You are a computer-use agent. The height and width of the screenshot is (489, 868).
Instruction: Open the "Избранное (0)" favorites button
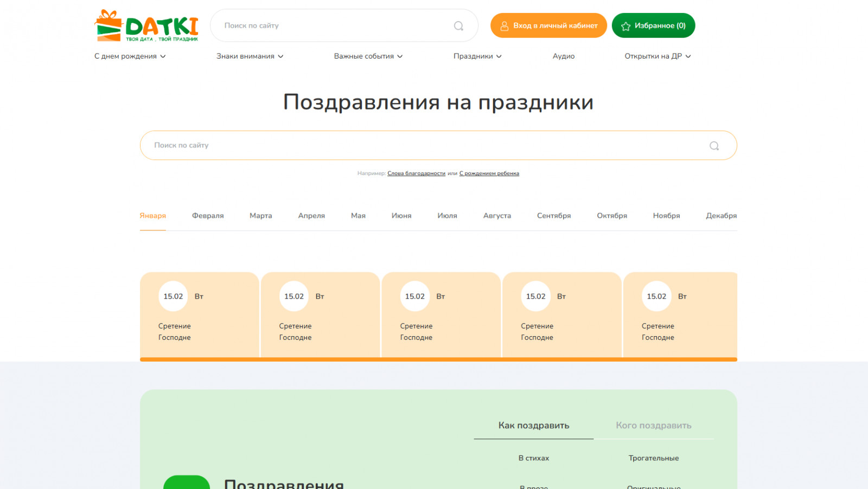pos(653,25)
